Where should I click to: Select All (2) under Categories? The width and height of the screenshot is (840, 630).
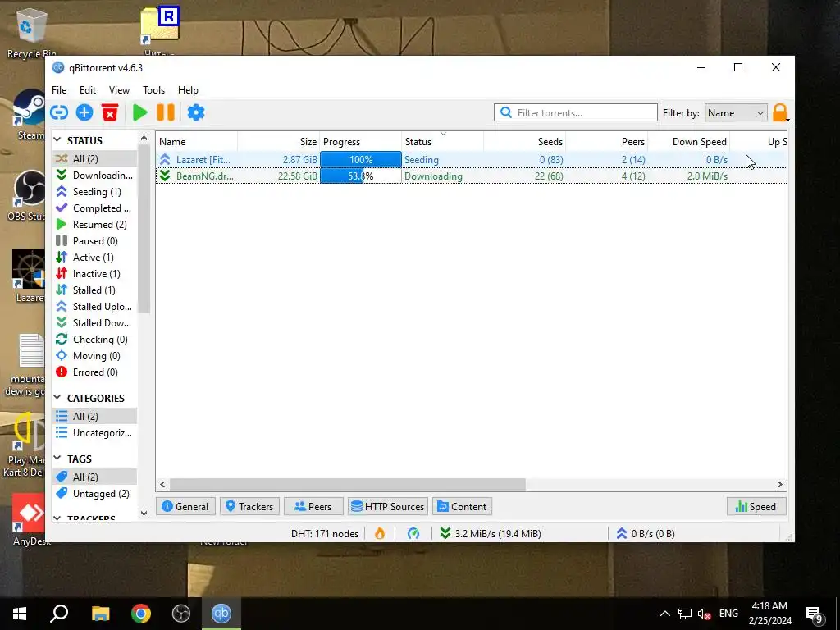click(94, 416)
